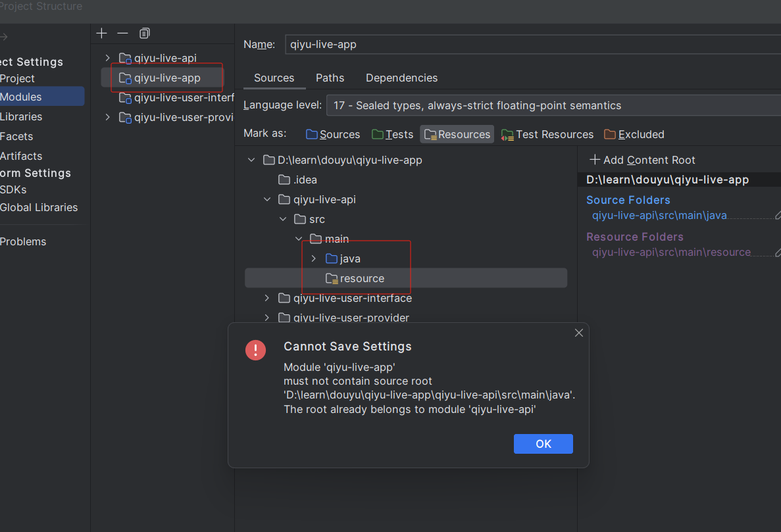Select the resource folder row

[x=406, y=278]
